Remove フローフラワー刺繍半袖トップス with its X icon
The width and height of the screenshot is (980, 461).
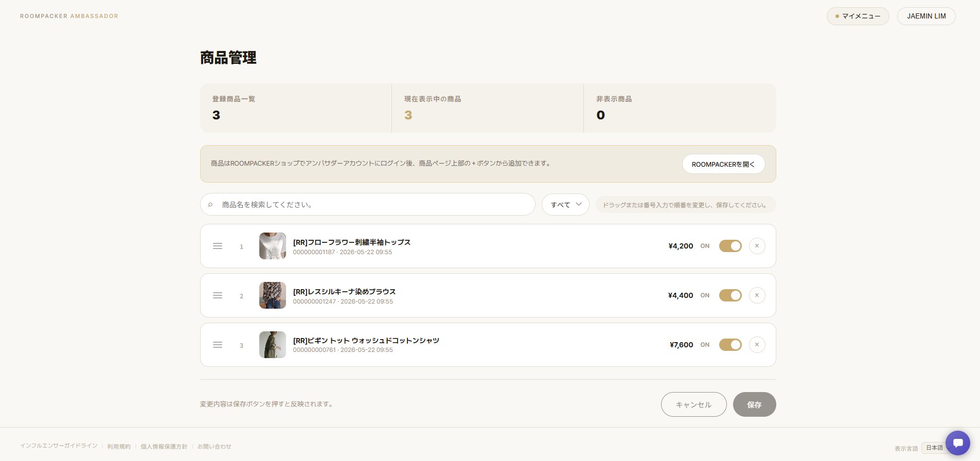point(757,246)
